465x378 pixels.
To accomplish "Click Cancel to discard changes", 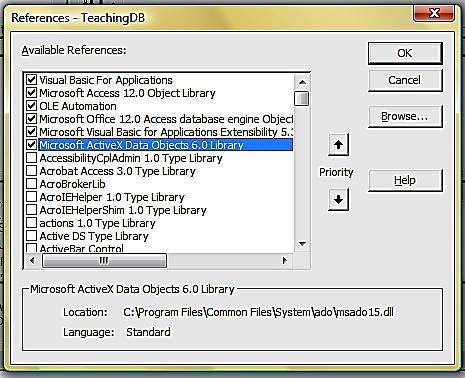I will tap(405, 80).
